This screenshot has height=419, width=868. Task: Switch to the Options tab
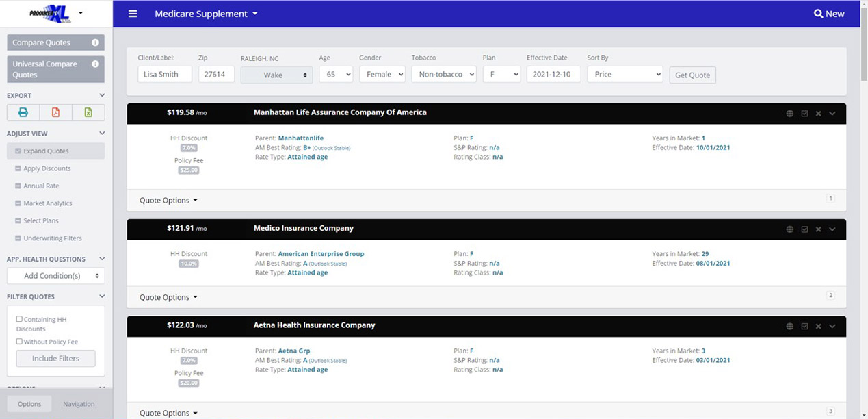pyautogui.click(x=29, y=404)
